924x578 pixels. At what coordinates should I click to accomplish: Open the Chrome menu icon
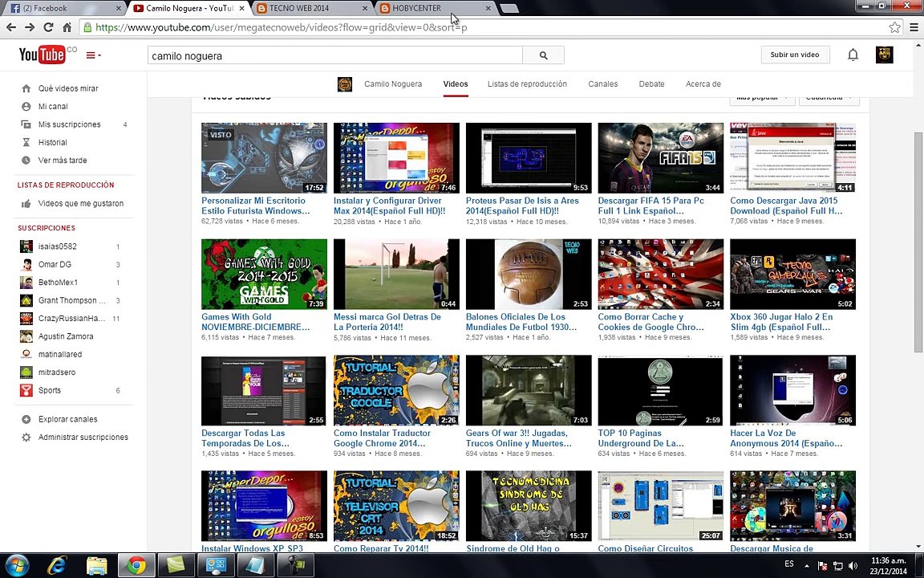914,27
